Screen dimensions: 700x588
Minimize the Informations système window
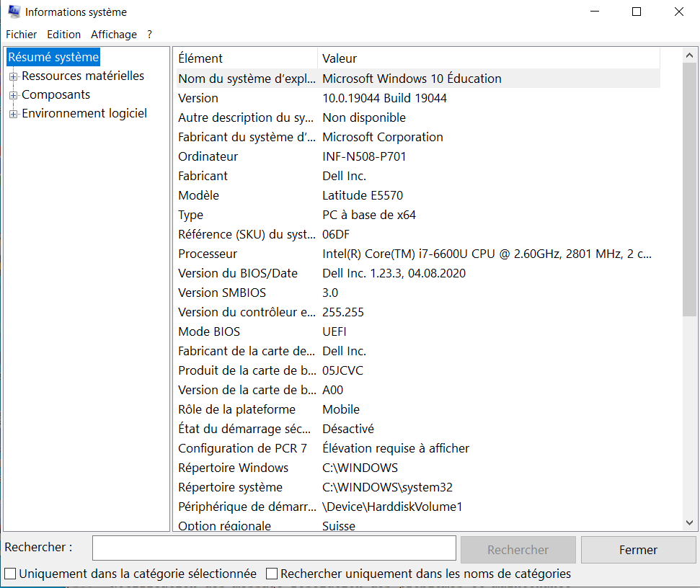coord(595,12)
